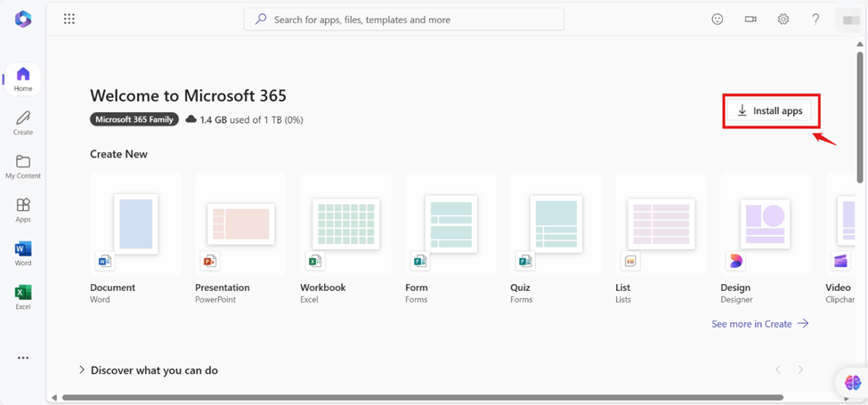Expand Discover what you can do
Image resolution: width=868 pixels, height=405 pixels.
[149, 370]
